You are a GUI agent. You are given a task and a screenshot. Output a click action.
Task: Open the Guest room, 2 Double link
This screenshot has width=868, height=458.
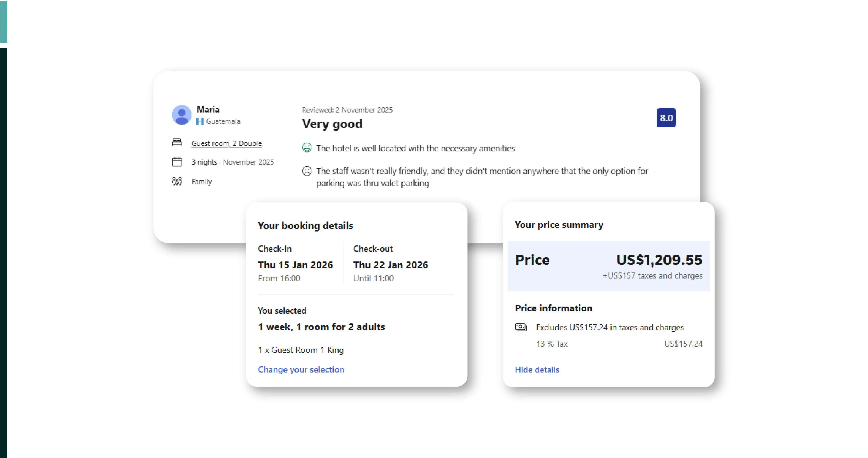point(226,143)
